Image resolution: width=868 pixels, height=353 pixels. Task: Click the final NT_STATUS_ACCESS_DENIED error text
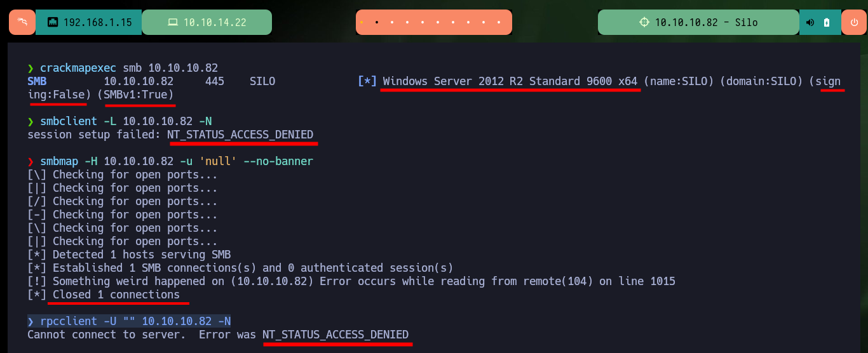coord(336,335)
